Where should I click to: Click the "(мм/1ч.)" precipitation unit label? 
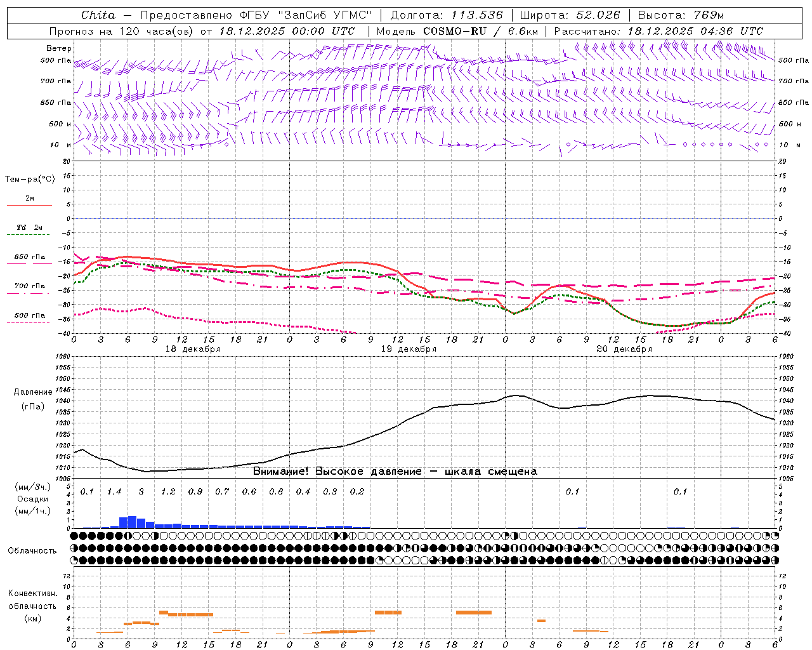33,511
